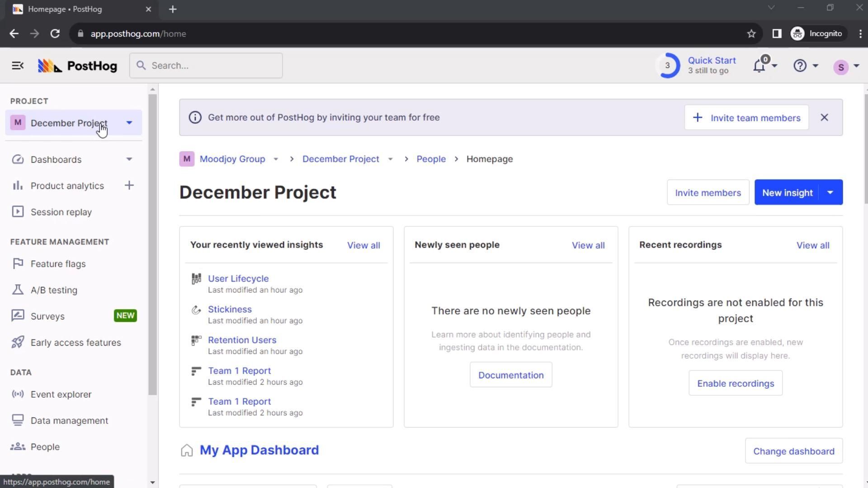Open the User Lifecycle insight link
Viewport: 868px width, 488px height.
pyautogui.click(x=238, y=279)
